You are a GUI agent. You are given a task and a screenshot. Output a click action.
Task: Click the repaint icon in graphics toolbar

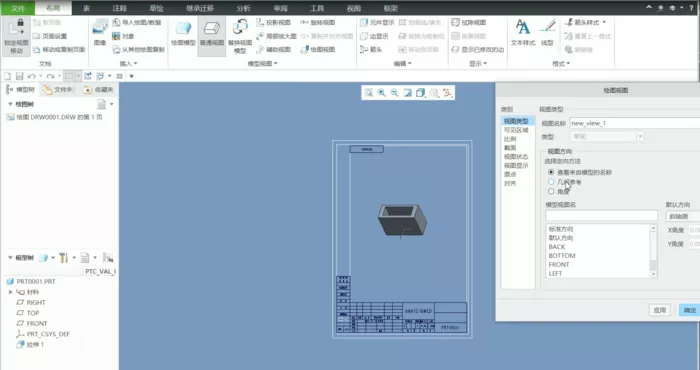[408, 92]
